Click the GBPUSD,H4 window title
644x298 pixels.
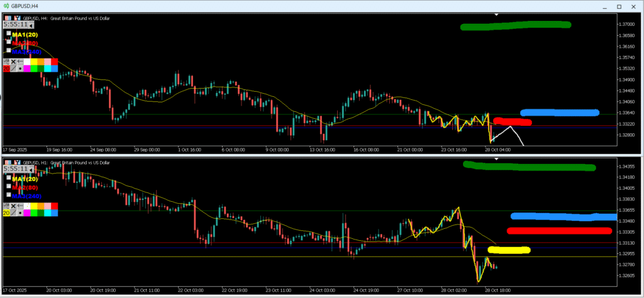[x=26, y=6]
